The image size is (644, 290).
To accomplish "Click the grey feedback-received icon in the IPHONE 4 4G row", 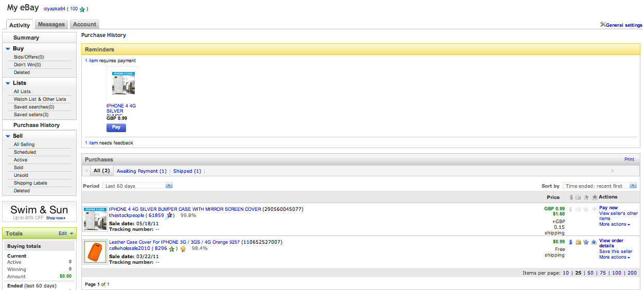I will [594, 209].
